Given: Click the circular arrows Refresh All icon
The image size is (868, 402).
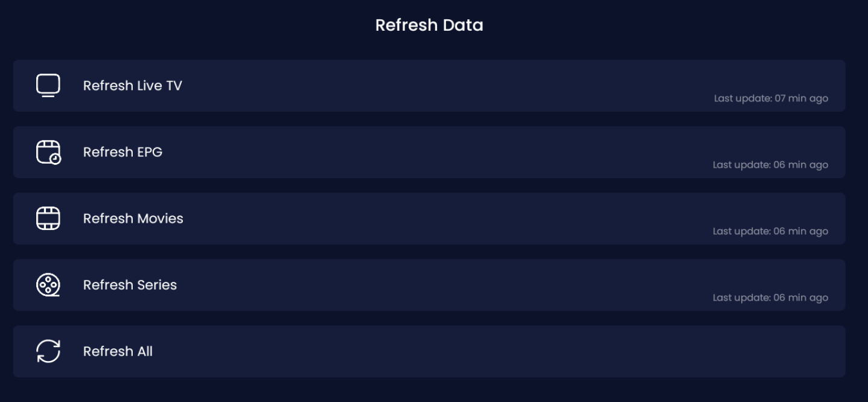Looking at the screenshot, I should tap(48, 351).
